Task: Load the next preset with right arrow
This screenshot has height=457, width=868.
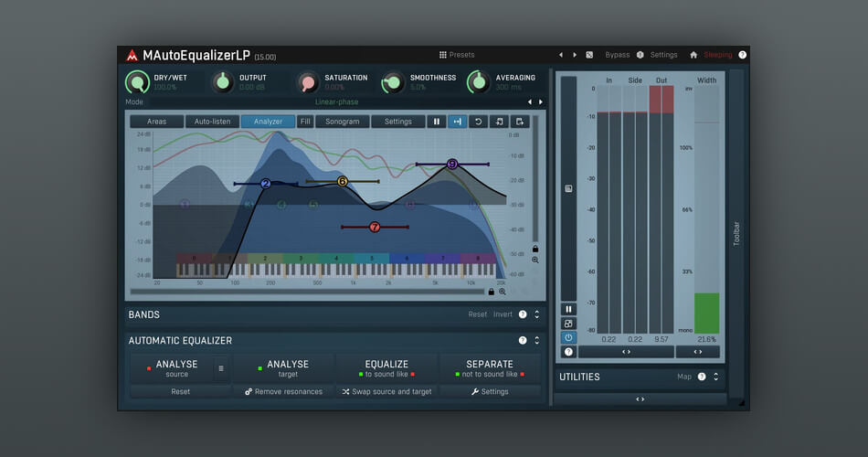Action: pos(575,55)
